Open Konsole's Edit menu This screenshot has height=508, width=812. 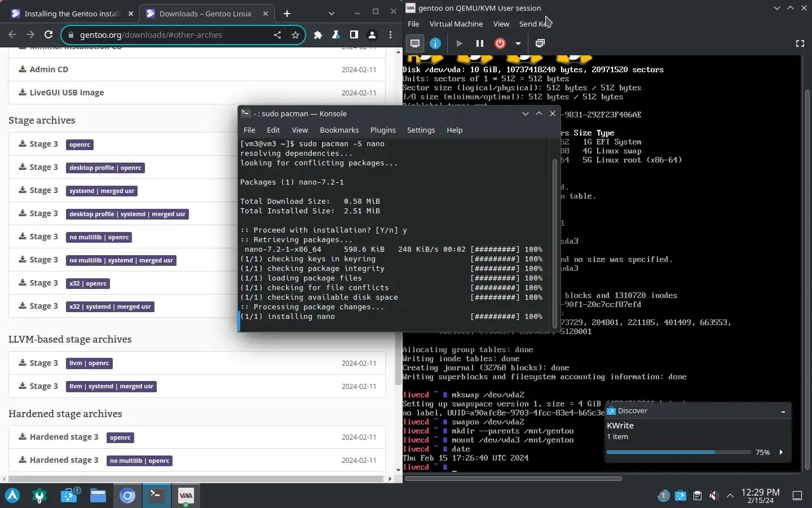pos(273,130)
